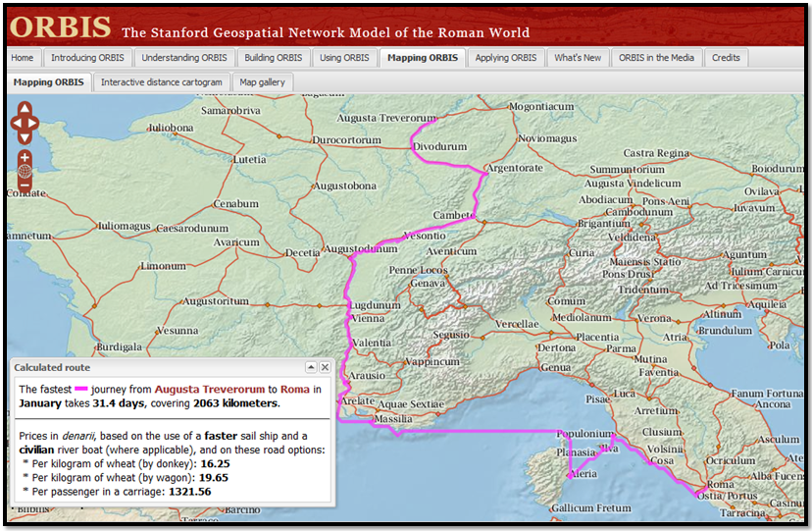Click the donkey wheat price 16.25

(x=215, y=463)
